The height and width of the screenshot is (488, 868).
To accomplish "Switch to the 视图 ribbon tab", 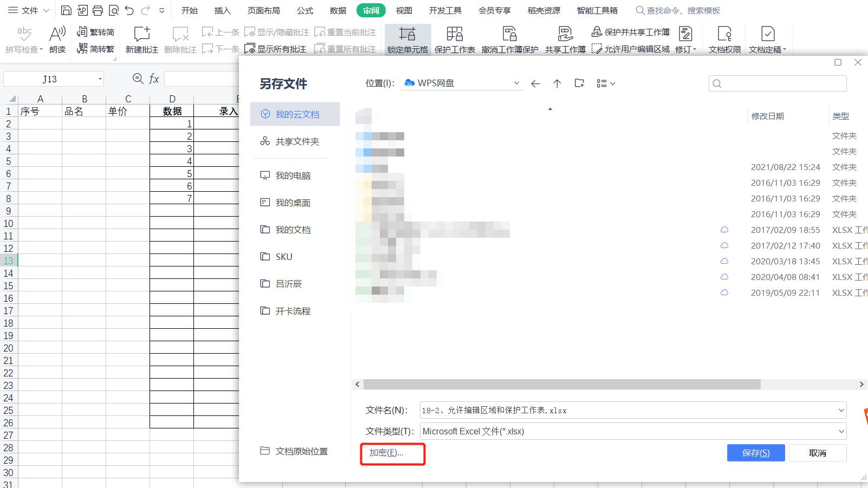I will click(404, 10).
